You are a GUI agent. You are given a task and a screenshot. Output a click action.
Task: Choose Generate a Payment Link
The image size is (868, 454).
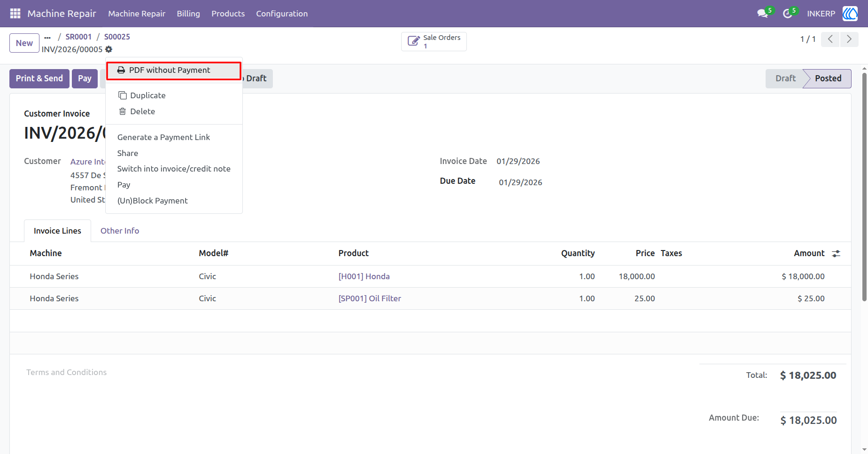pos(174,137)
